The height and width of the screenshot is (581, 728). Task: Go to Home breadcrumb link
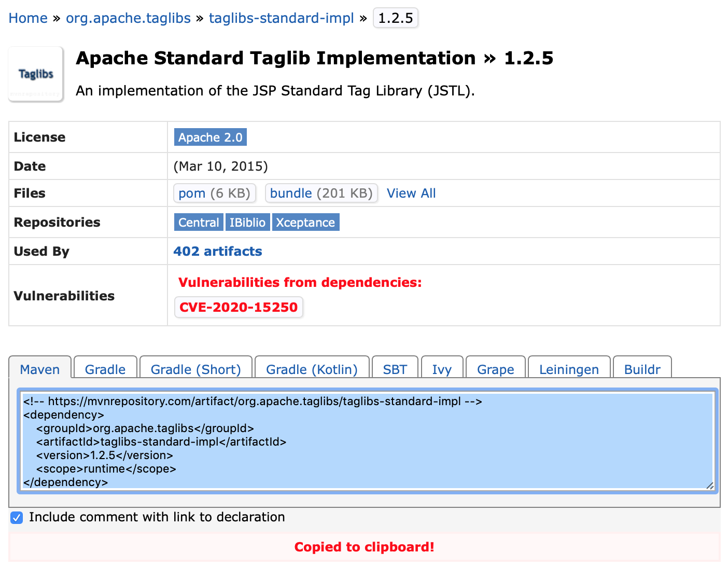pos(28,18)
